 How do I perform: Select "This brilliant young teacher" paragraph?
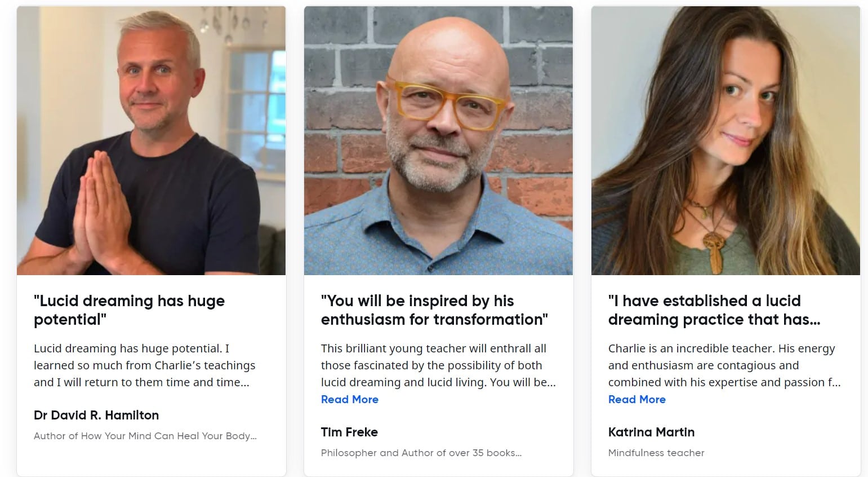438,365
